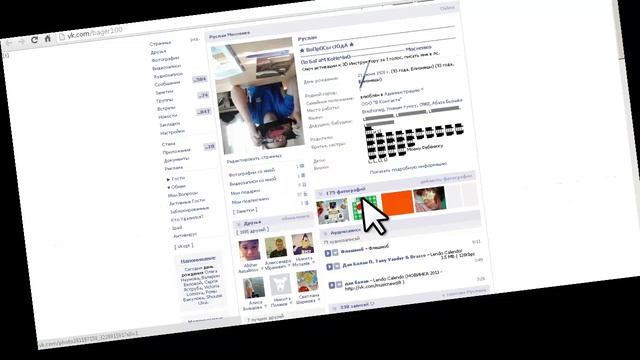Open Встречи in the left menu
640x360 pixels.
167,109
